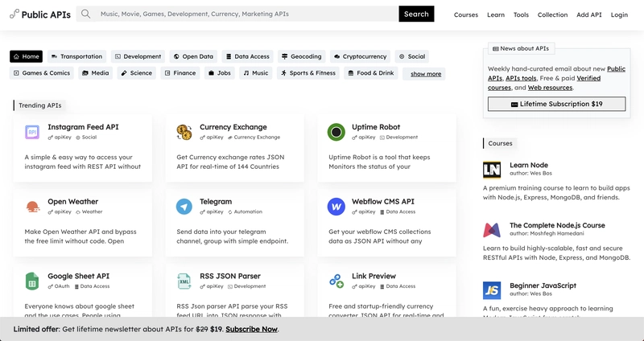
Task: Follow the Verified courses link
Action: coord(544,83)
